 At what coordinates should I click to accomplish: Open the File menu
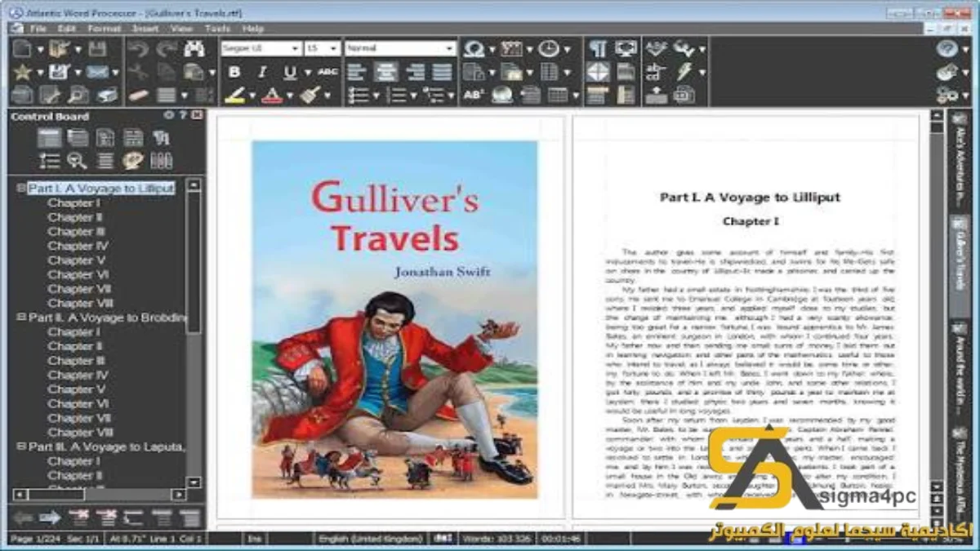[x=38, y=29]
